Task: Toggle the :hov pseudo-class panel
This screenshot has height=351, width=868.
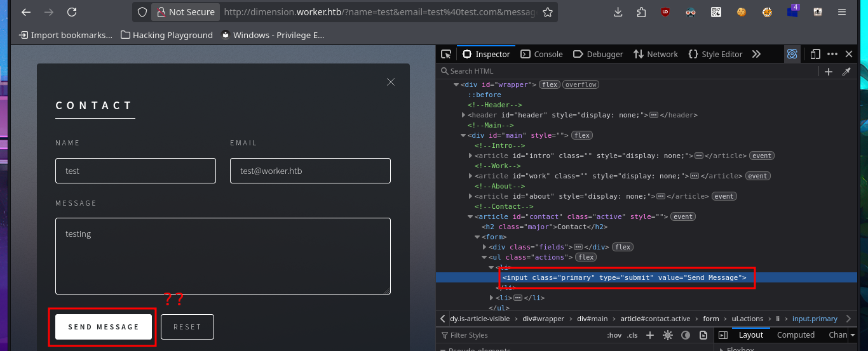Action: (x=613, y=335)
